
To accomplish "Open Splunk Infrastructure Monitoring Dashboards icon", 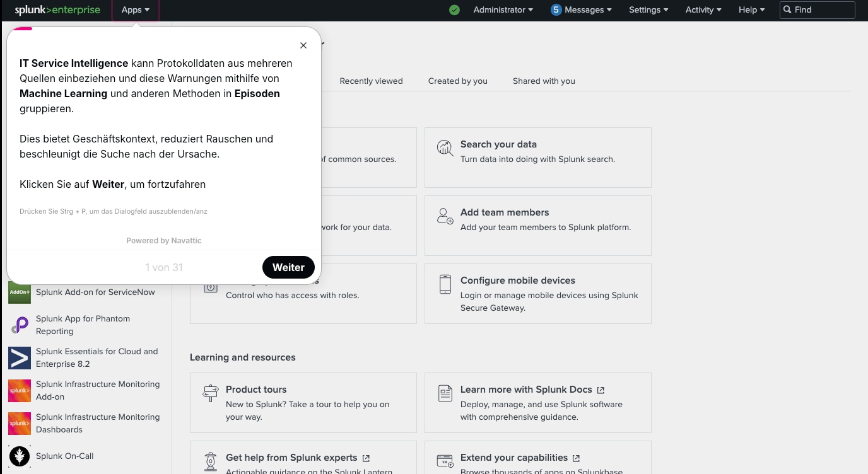I will point(20,424).
